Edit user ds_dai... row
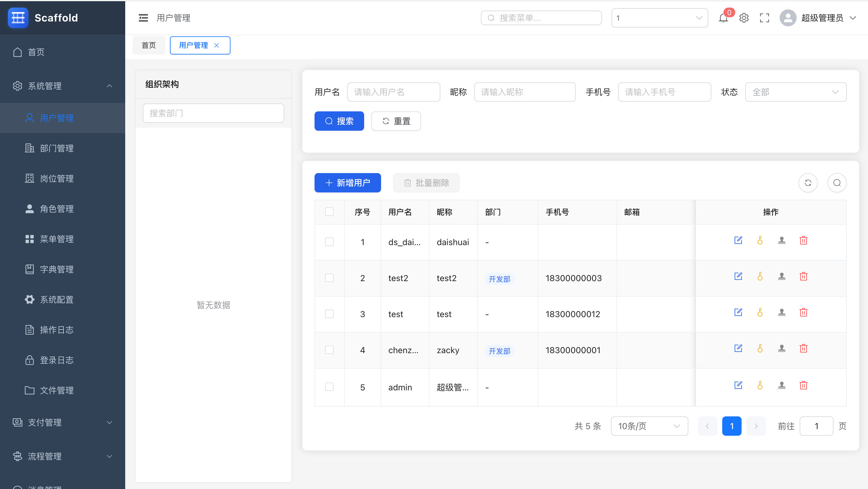This screenshot has width=868, height=489. [738, 241]
